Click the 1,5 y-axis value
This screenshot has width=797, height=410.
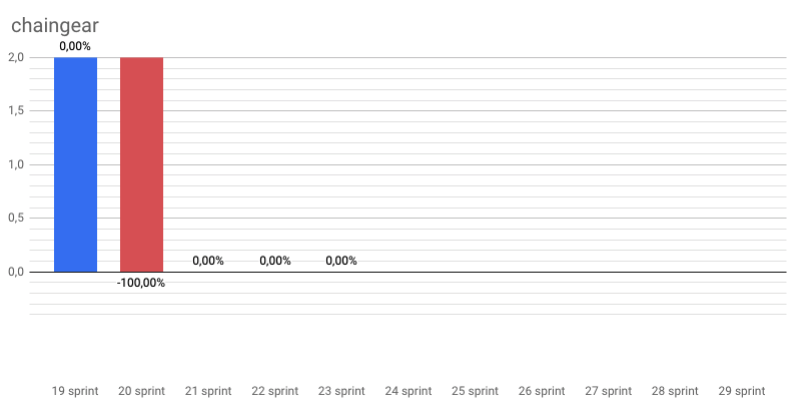(16, 111)
